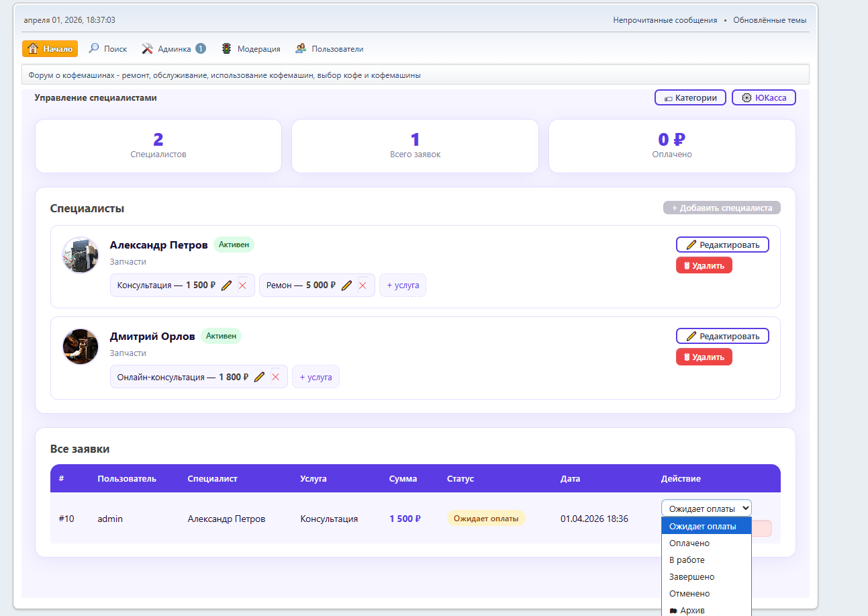868x616 pixels.
Task: Click the pencil icon next to Консультация service
Action: (226, 285)
